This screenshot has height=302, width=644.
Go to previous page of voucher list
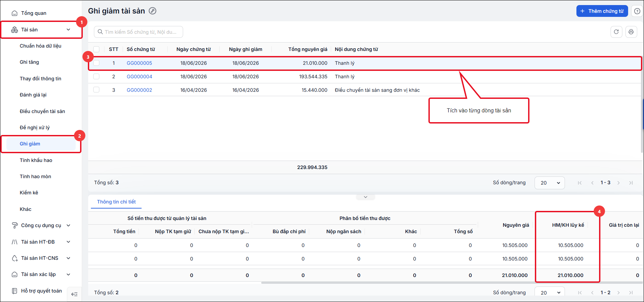point(592,183)
